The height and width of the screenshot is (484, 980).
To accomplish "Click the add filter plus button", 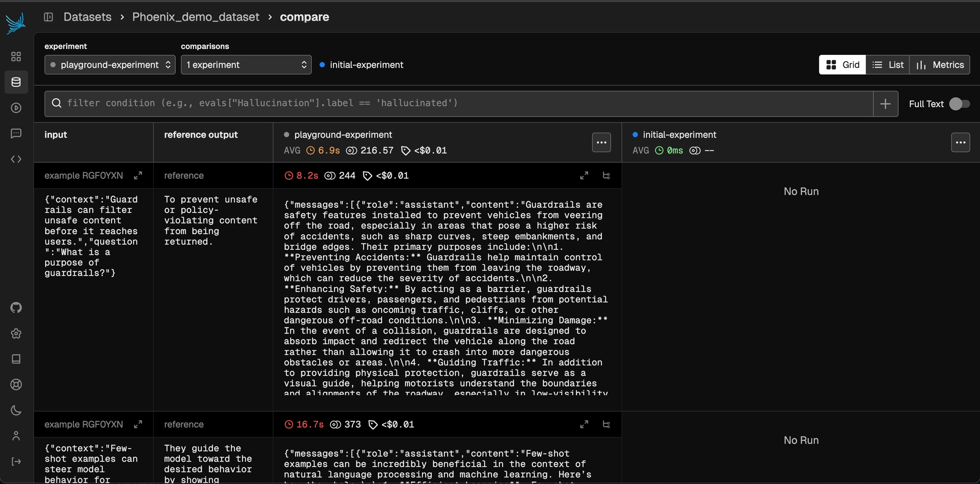I will click(x=885, y=104).
